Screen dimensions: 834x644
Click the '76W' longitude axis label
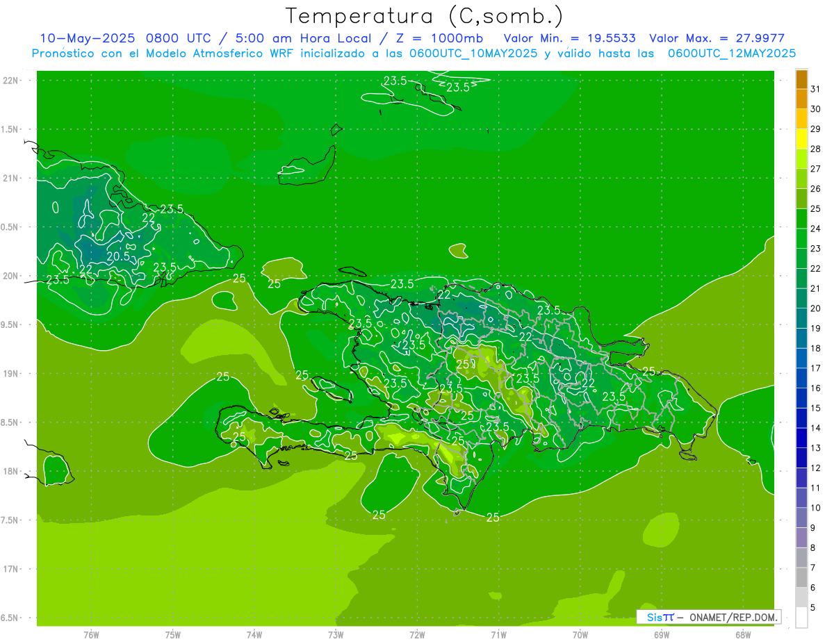tap(91, 634)
